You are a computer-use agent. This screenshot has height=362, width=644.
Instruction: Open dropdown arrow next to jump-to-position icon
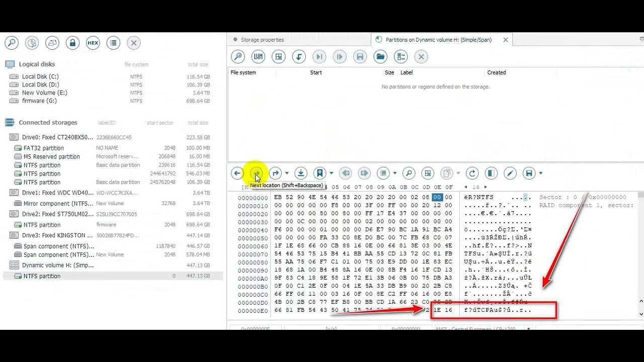[x=287, y=173]
